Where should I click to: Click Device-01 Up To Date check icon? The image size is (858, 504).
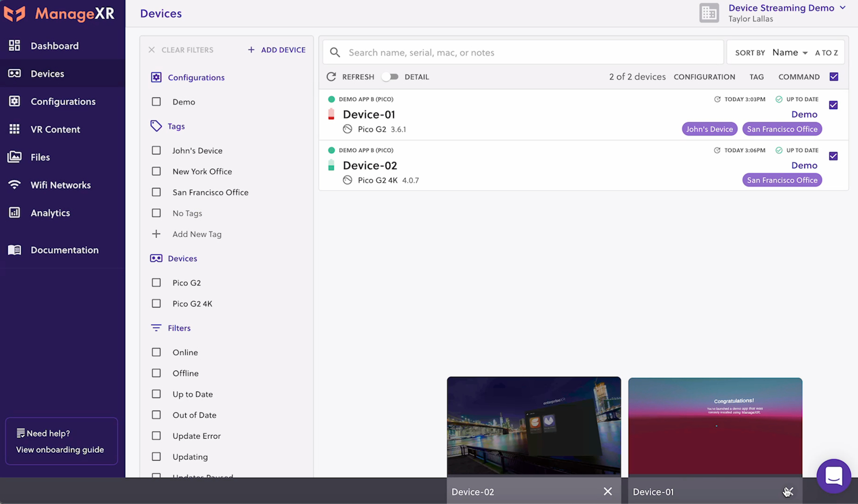tap(779, 99)
